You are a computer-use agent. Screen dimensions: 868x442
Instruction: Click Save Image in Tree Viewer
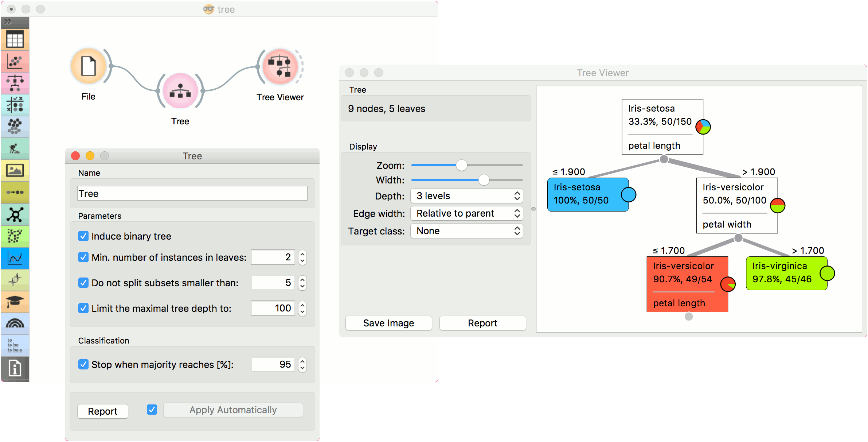tap(388, 323)
